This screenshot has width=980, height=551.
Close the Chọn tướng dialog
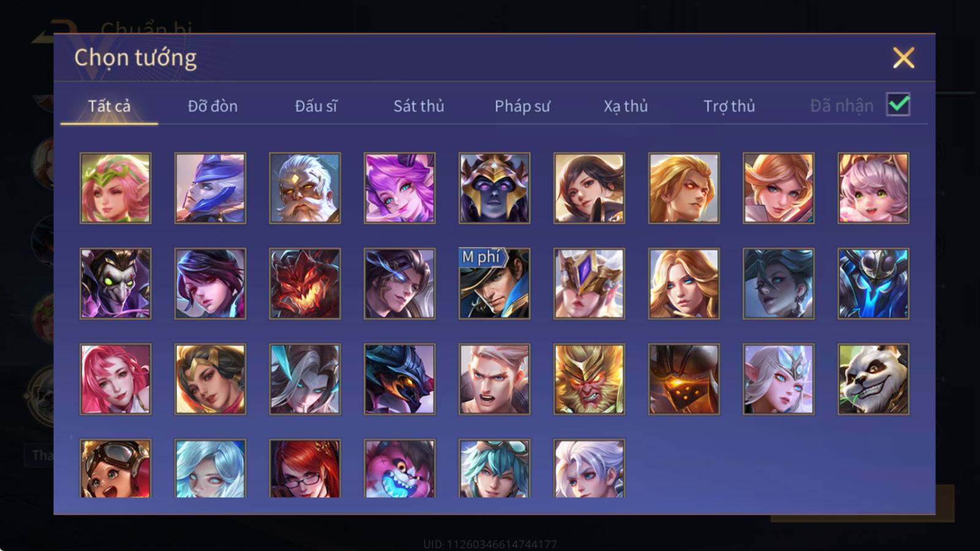tap(903, 58)
